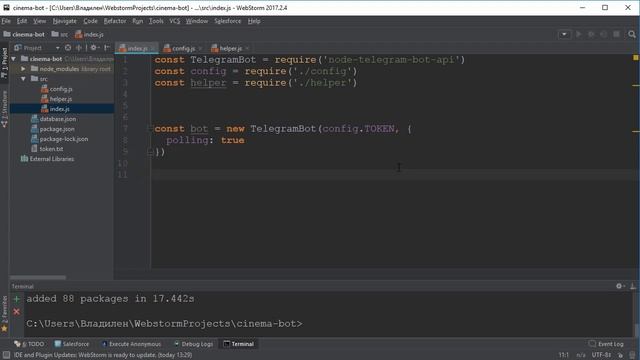Open Terminal panel settings gear

(x=620, y=286)
